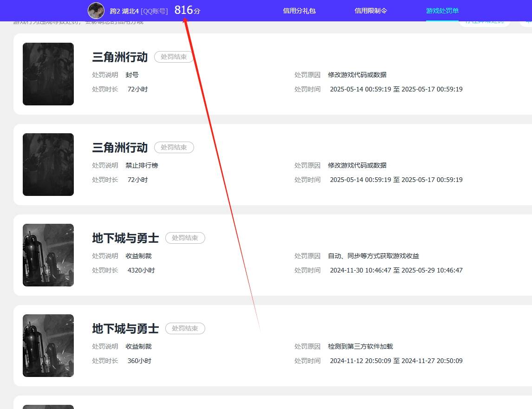Click the 处罚结束 badge beside first 地下城与勇士

pyautogui.click(x=185, y=238)
